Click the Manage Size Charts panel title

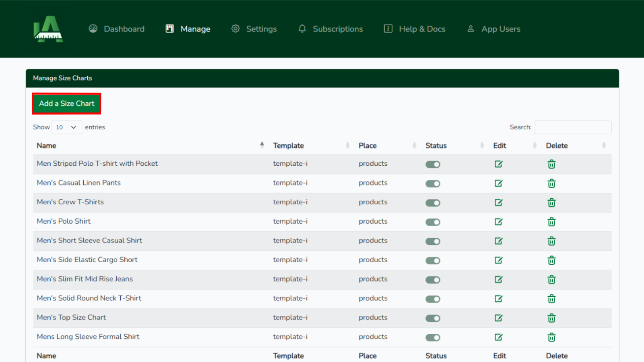point(62,78)
